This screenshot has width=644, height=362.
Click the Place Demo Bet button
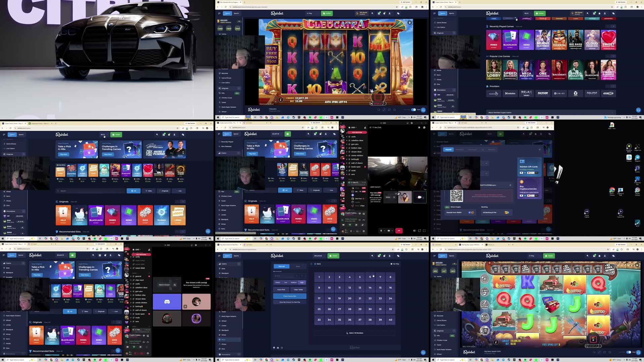click(x=290, y=296)
